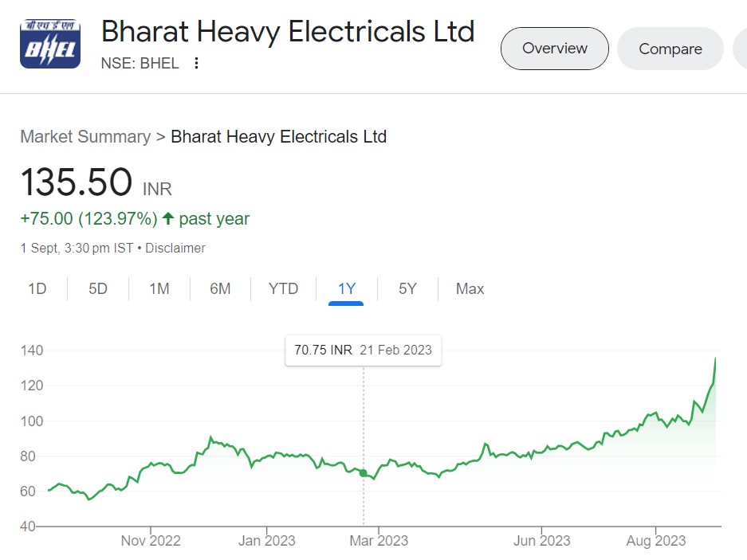Viewport: 747px width, 560px height.
Task: Open the Market Summary breadcrumb link
Action: coord(85,137)
